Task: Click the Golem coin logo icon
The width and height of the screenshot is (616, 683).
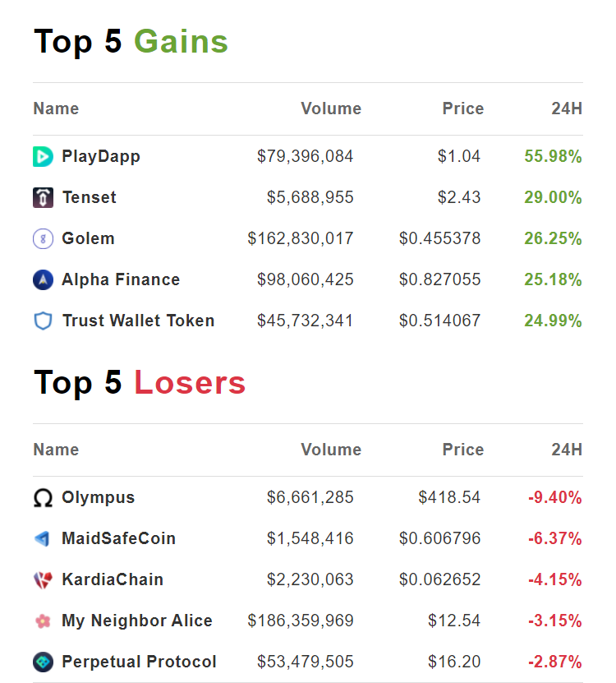Action: tap(43, 239)
